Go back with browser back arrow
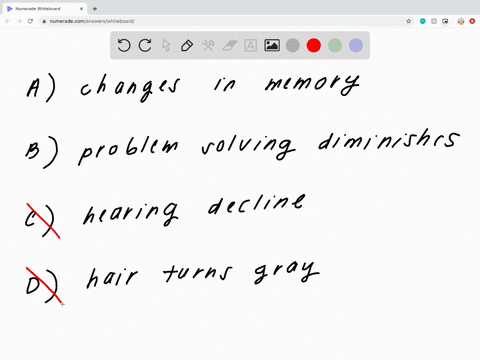 pos(8,21)
